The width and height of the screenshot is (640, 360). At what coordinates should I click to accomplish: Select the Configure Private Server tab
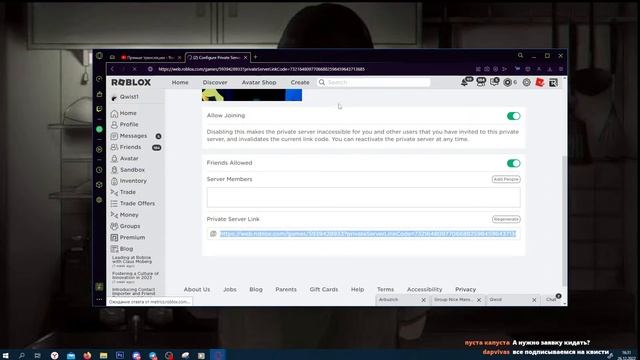[x=217, y=58]
